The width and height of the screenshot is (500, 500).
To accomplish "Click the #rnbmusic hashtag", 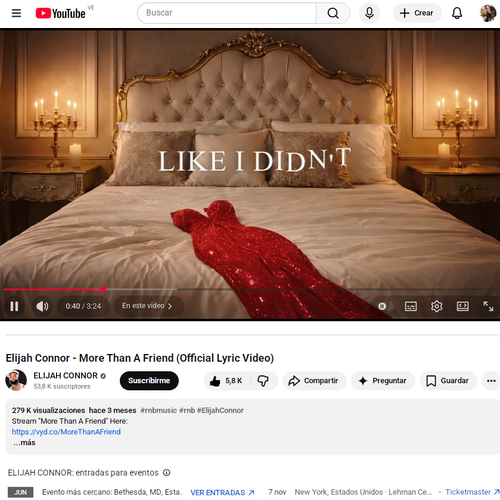I will pos(158,410).
